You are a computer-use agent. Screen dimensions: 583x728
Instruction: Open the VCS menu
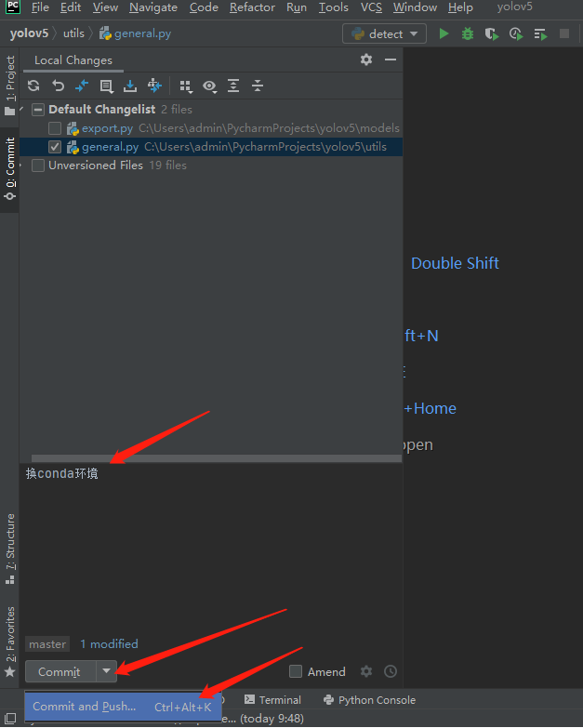[371, 7]
